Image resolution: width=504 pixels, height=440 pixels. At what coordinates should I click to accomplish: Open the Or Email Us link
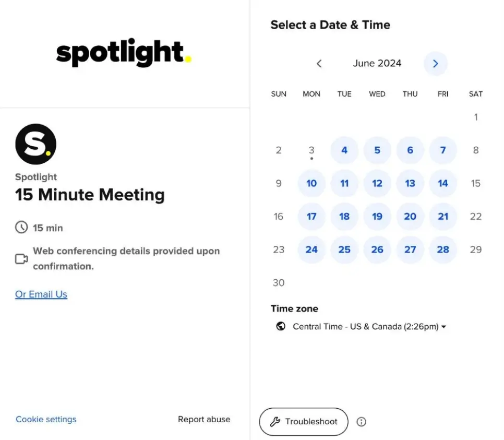click(41, 294)
